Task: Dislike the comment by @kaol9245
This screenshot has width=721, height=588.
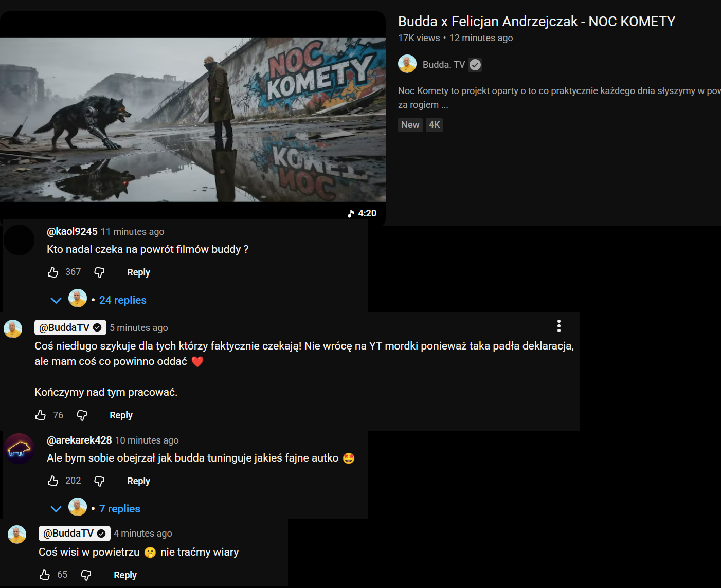Action: pyautogui.click(x=99, y=272)
